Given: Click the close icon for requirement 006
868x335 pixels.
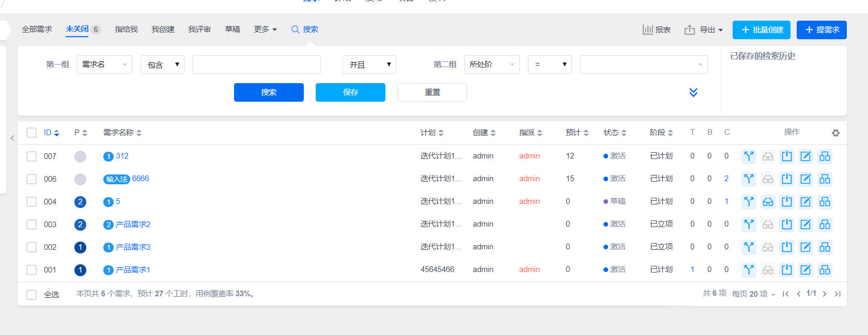Looking at the screenshot, I should pyautogui.click(x=787, y=179).
